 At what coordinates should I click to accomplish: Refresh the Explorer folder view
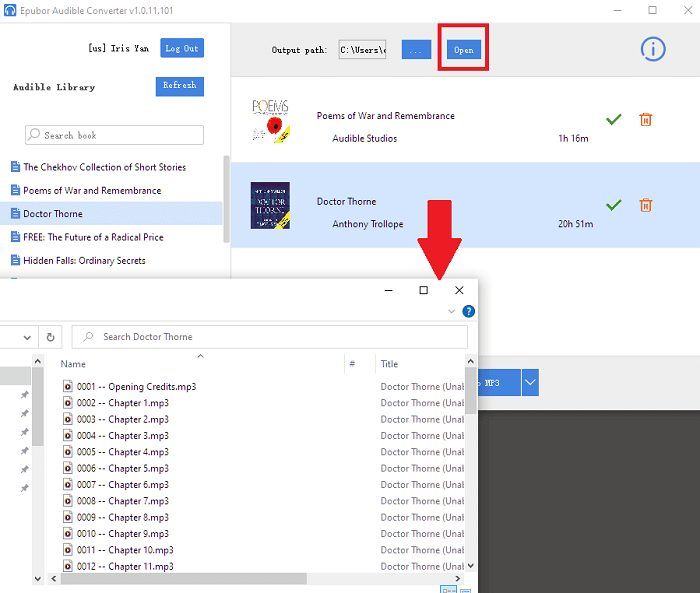(50, 337)
